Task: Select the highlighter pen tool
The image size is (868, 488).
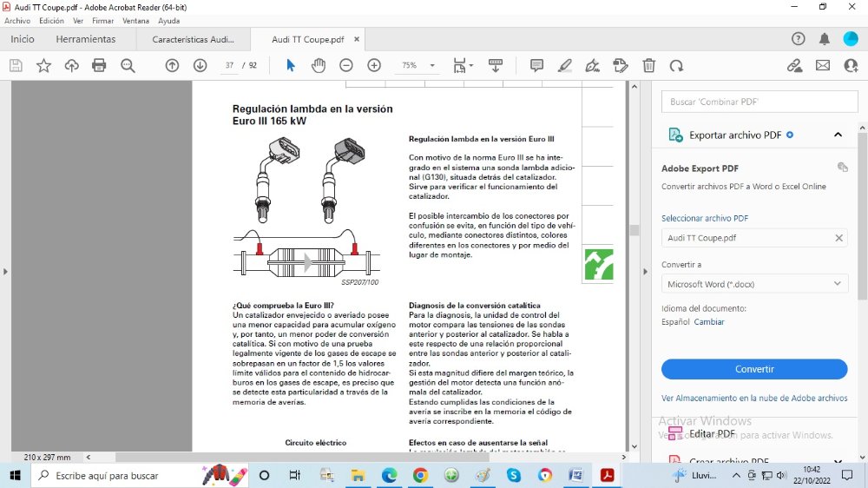Action: pos(564,65)
